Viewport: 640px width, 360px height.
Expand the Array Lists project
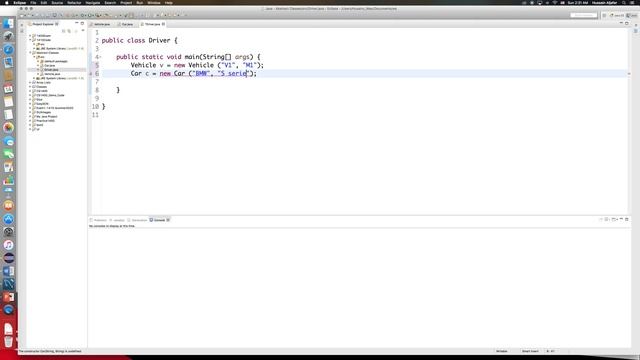[30, 82]
